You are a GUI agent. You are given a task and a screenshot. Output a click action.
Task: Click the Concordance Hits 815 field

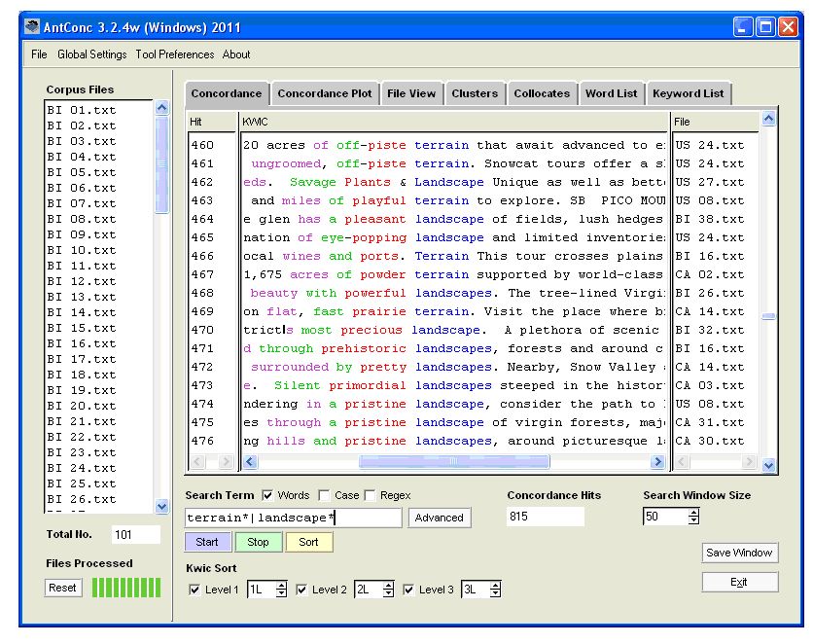pos(546,517)
